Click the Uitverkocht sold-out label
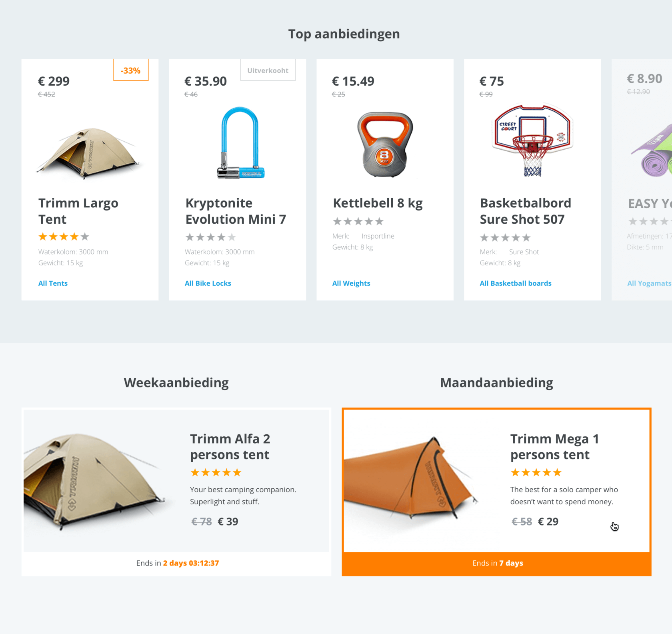Screen dimensions: 672x634 268,70
